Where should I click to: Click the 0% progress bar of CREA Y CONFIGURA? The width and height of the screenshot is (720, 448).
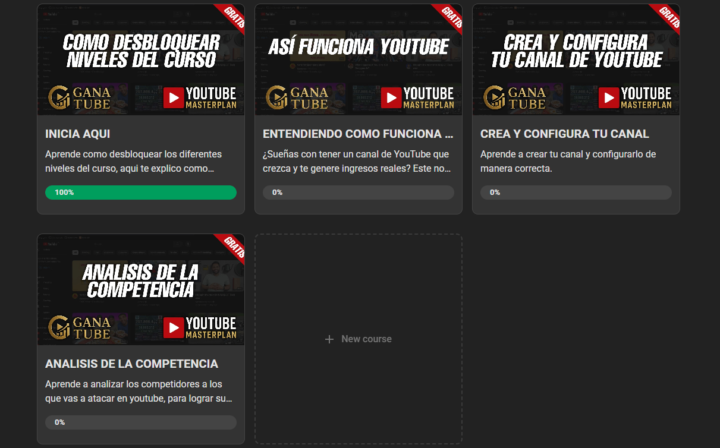(x=576, y=192)
